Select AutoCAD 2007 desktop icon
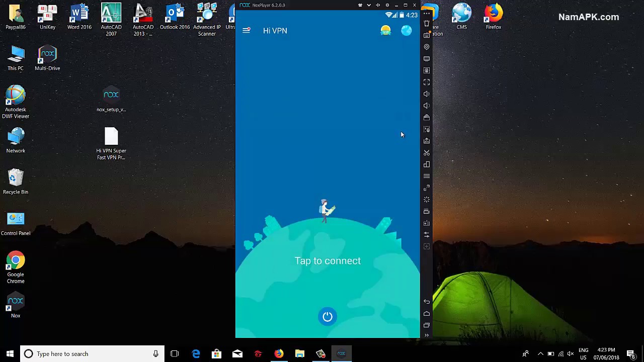This screenshot has height=362, width=644. 111,20
